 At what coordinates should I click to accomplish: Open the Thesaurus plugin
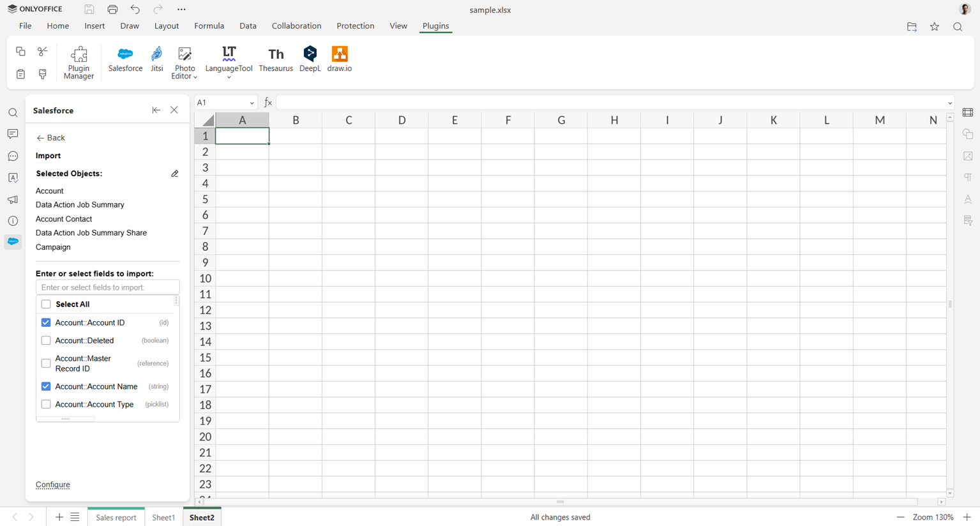point(276,59)
